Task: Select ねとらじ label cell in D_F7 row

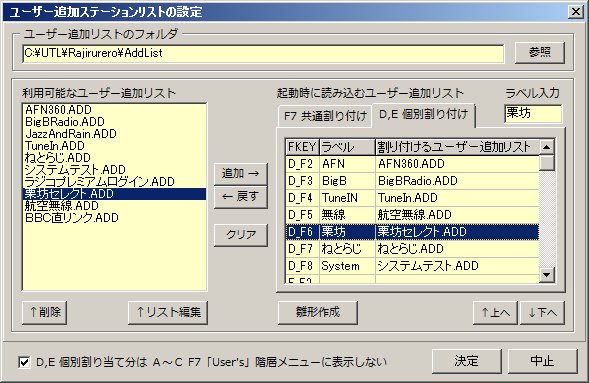Action: coord(347,249)
